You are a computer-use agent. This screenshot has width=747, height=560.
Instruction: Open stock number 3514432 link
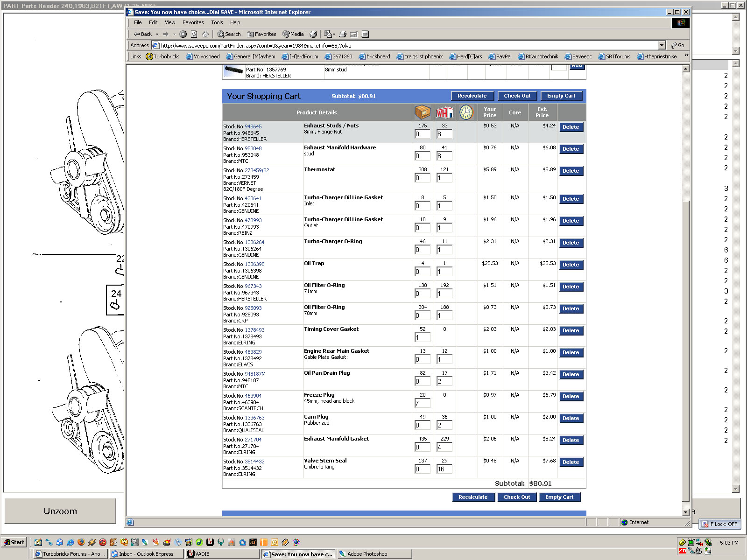pos(254,462)
